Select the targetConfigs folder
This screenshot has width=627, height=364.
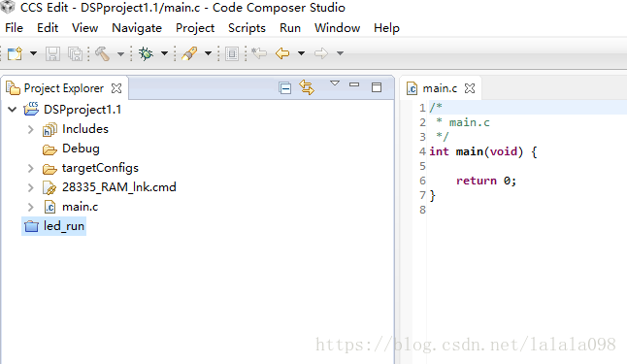pyautogui.click(x=100, y=168)
